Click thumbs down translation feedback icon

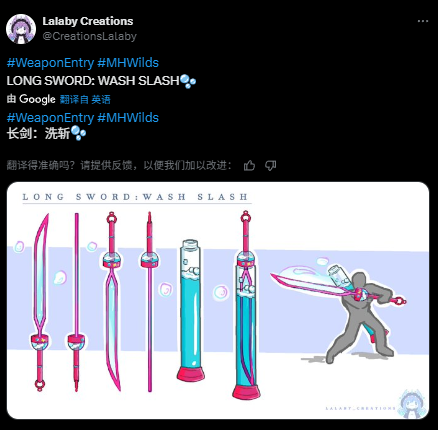point(270,165)
